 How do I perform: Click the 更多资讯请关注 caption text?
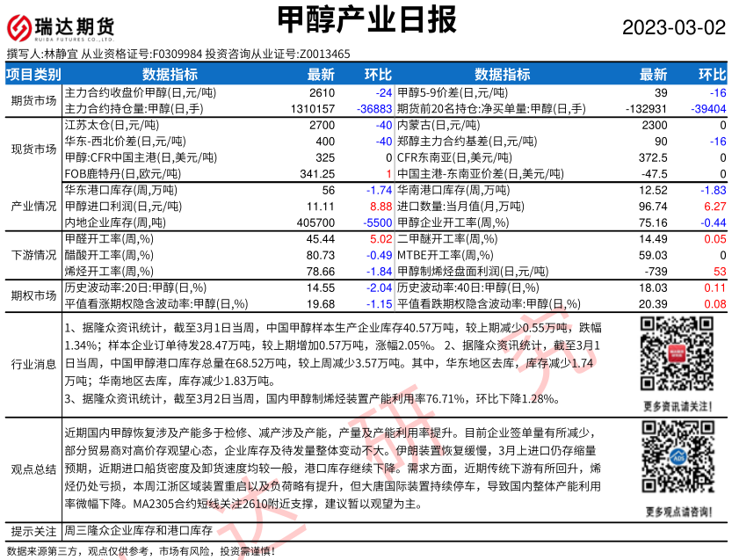[x=674, y=405]
